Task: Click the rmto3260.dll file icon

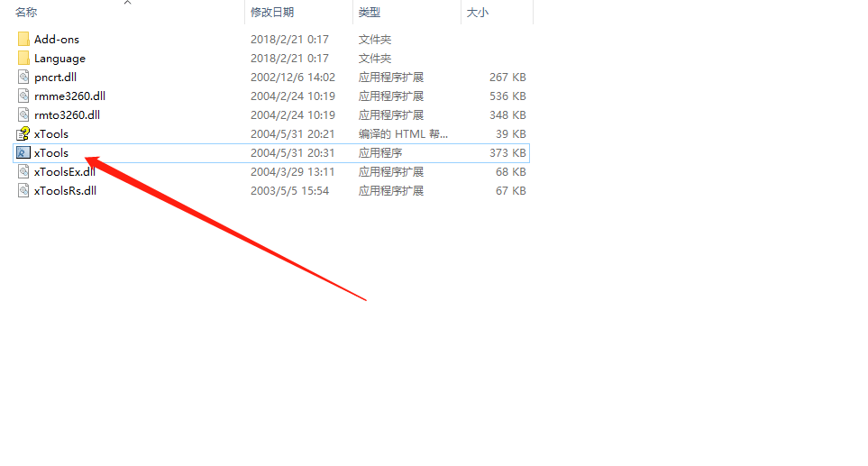Action: pos(23,114)
